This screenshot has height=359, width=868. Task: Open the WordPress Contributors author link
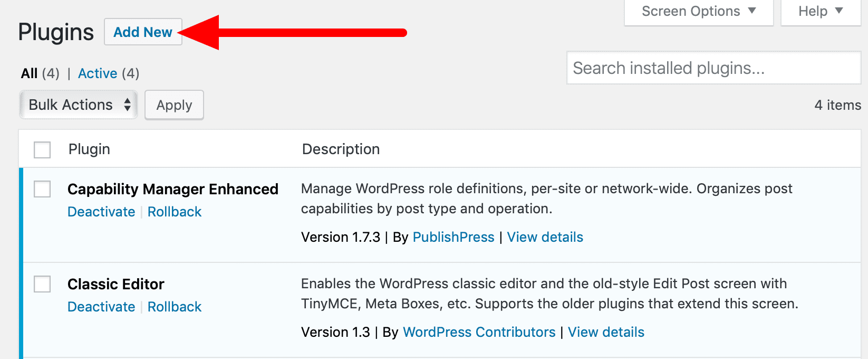click(x=479, y=332)
